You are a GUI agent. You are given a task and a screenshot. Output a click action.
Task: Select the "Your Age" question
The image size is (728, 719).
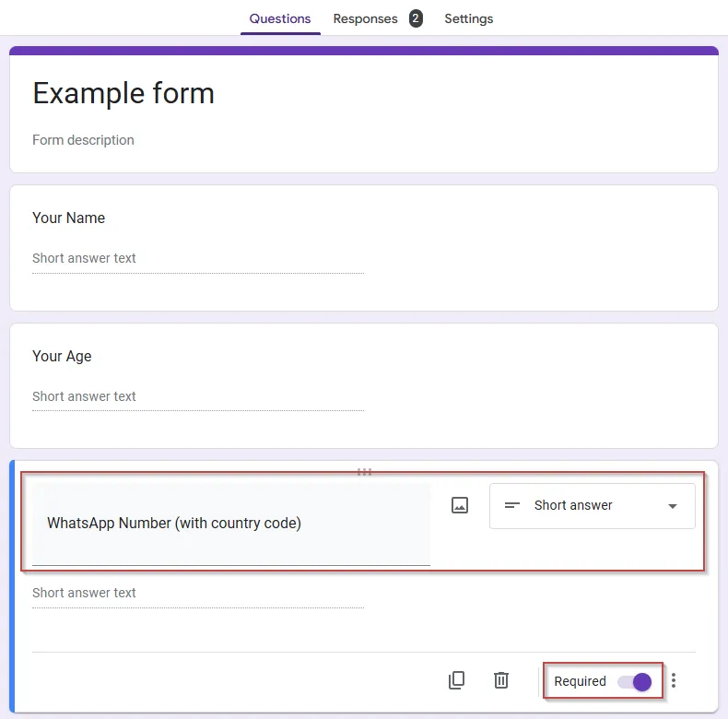62,357
